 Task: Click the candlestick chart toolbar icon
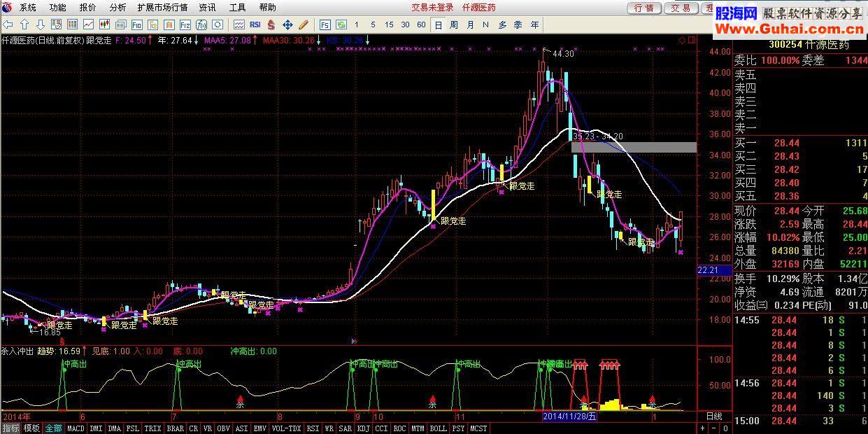pyautogui.click(x=104, y=24)
